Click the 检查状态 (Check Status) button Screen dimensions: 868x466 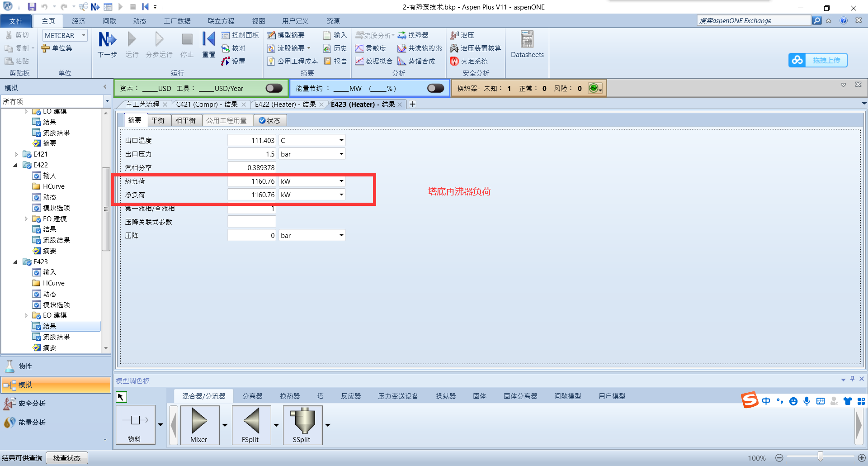pos(67,458)
